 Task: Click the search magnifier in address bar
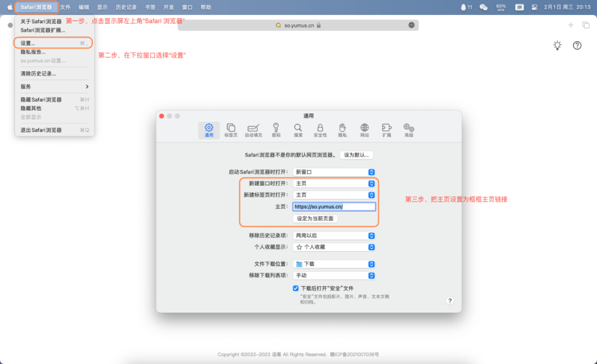[x=278, y=25]
